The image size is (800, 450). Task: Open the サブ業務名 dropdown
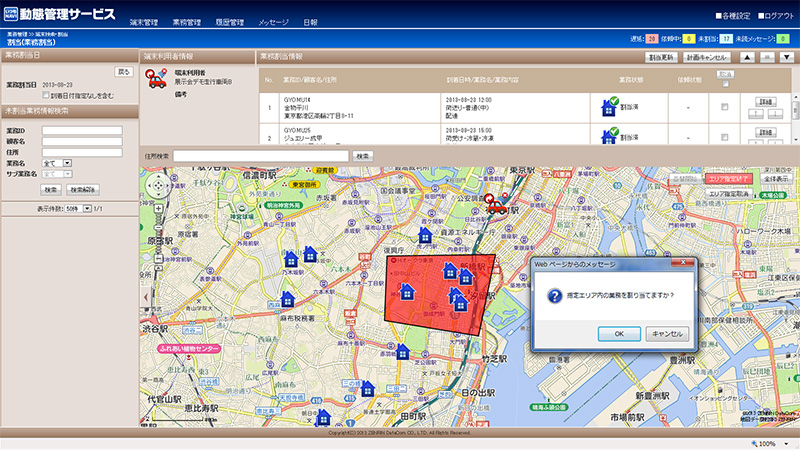tap(57, 174)
